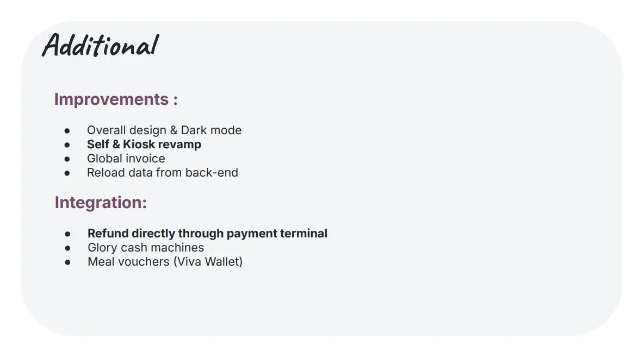This screenshot has height=358, width=644.
Task: Click 'Meal vouchers (Viva Wallet)' text
Action: tap(165, 262)
